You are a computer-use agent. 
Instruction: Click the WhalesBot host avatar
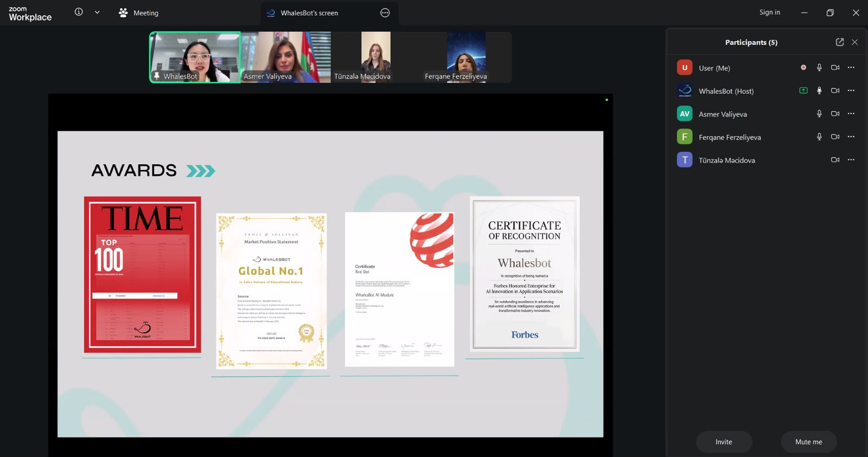tap(685, 91)
